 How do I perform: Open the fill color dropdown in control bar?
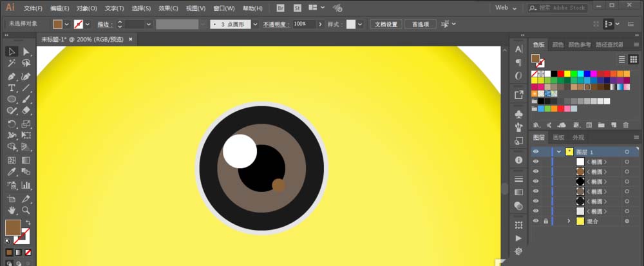(x=66, y=24)
